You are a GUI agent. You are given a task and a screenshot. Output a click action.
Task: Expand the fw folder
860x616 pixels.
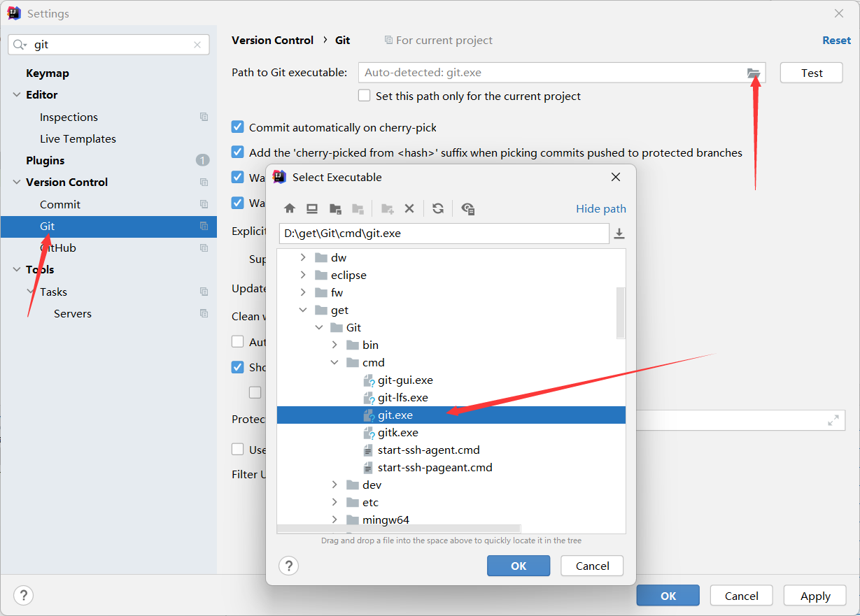(x=303, y=292)
